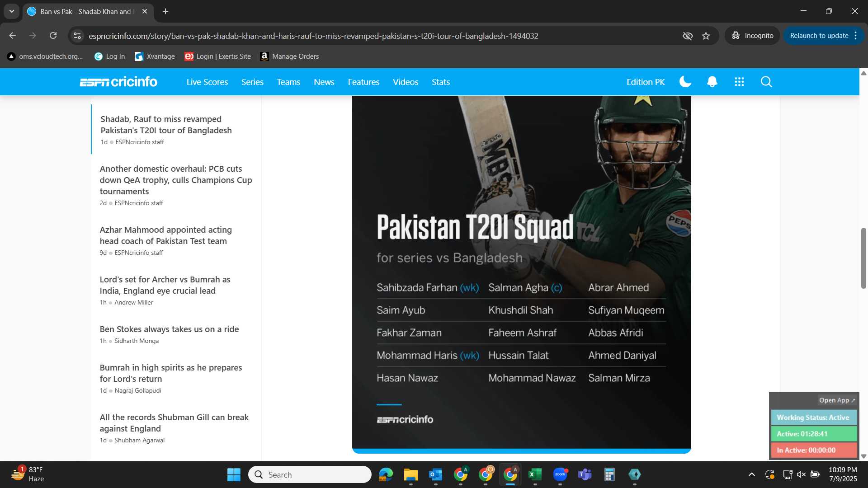Change the Edition PK selector
This screenshot has width=868, height=488.
(646, 82)
